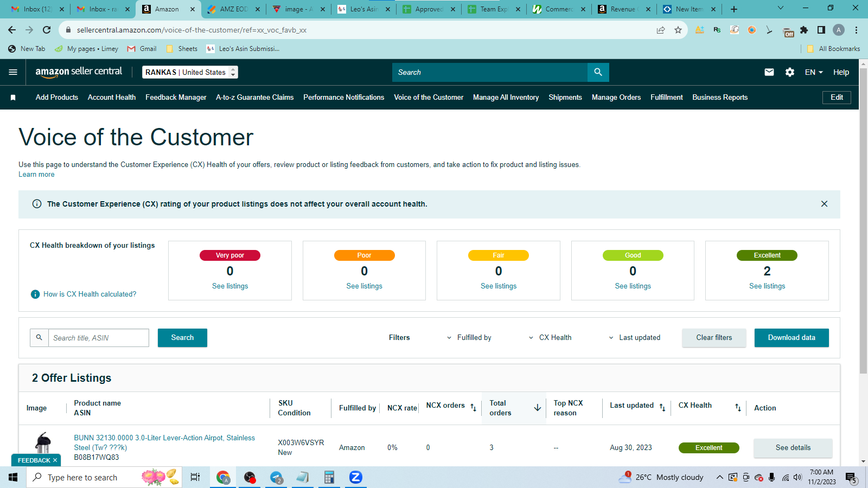Open the Chrome extensions puzzle menu

(x=804, y=30)
